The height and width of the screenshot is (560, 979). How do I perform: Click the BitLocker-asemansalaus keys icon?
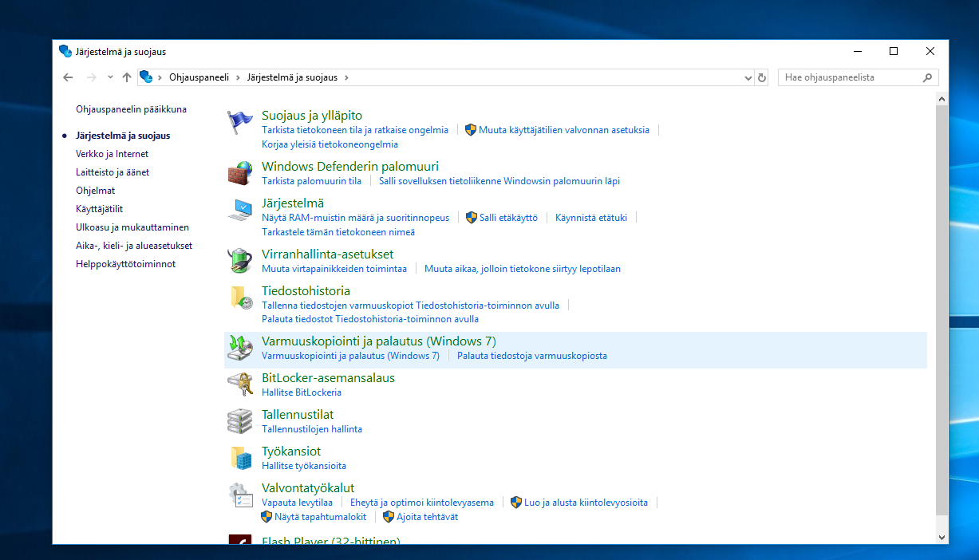[240, 384]
